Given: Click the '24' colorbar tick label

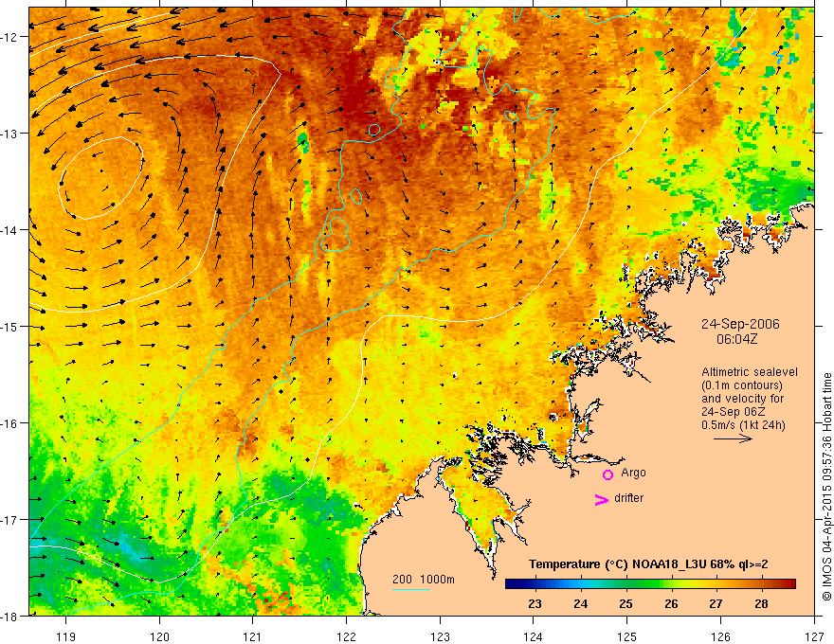Looking at the screenshot, I should (580, 603).
